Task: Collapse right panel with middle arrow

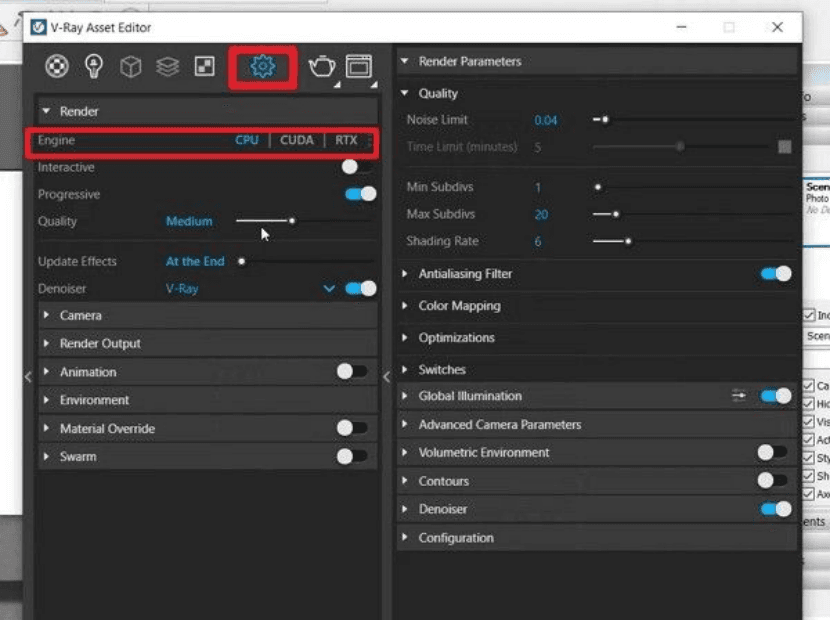Action: (x=386, y=377)
